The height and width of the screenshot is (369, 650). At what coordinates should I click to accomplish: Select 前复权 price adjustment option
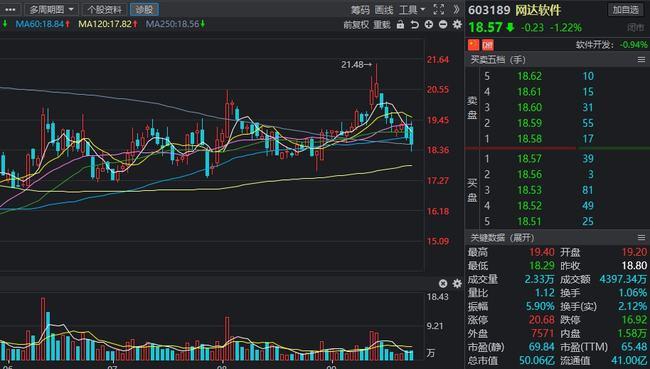[356, 25]
